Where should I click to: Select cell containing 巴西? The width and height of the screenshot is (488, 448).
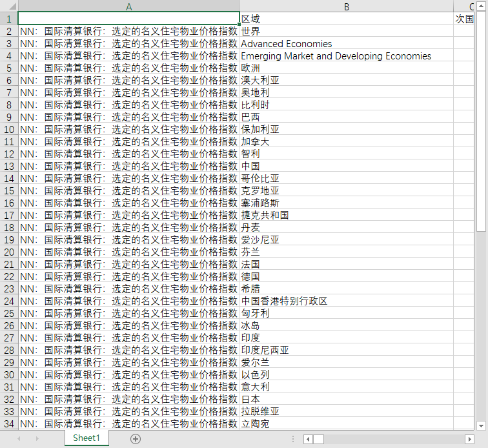point(347,117)
